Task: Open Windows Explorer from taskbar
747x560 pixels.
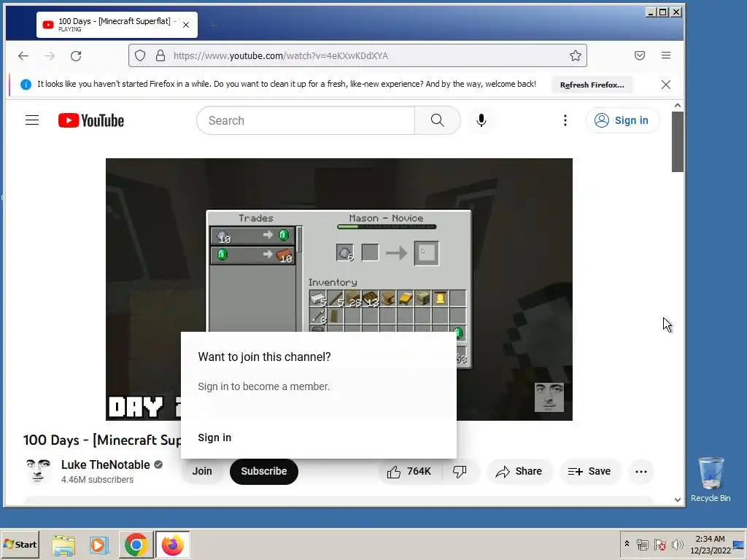Action: pyautogui.click(x=63, y=545)
